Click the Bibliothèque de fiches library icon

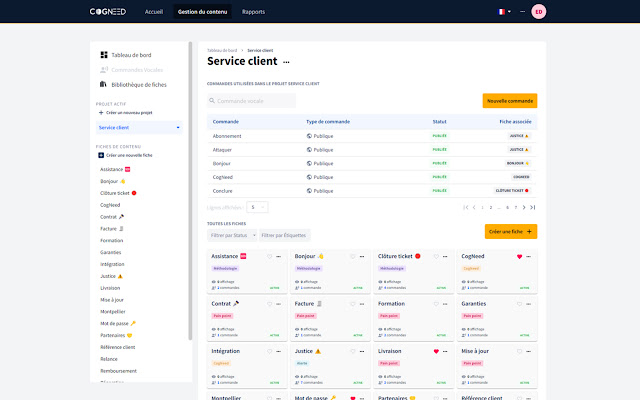104,85
